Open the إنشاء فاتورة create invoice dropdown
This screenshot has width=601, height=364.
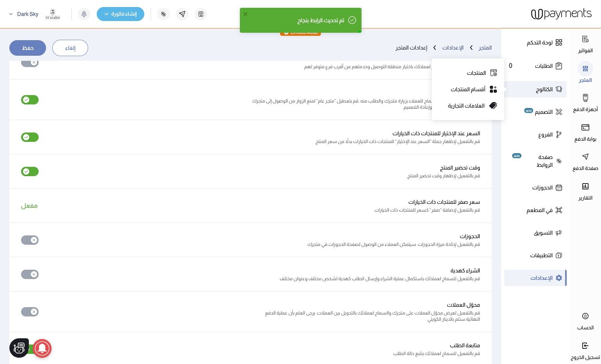click(121, 14)
